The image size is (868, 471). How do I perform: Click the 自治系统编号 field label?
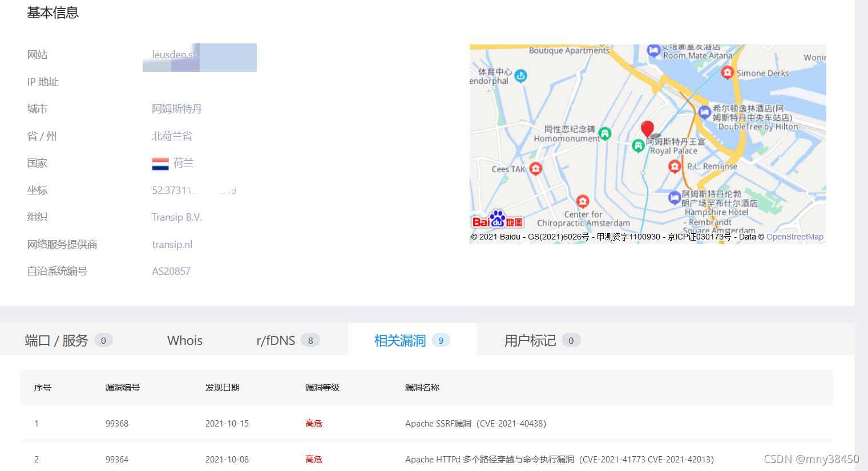(x=57, y=271)
